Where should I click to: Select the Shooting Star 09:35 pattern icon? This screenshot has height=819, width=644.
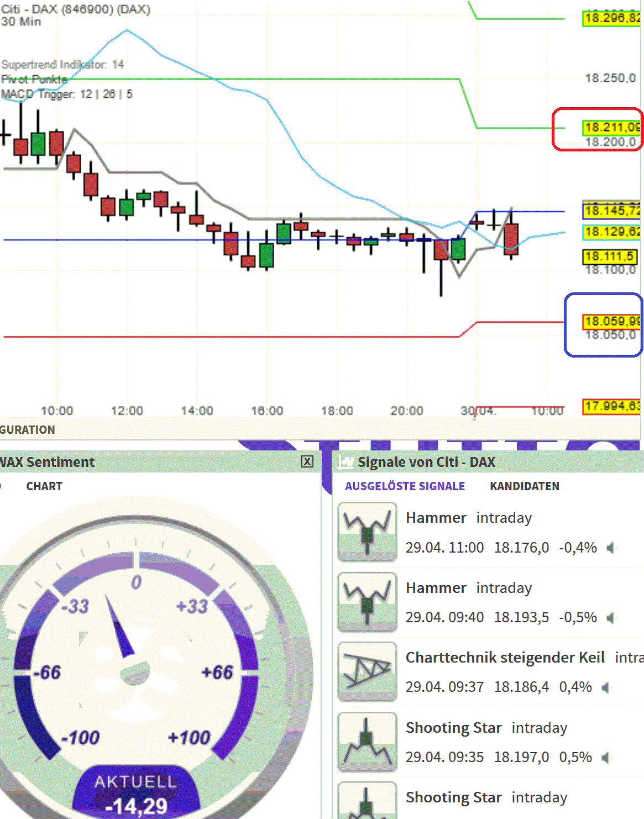coord(366,741)
